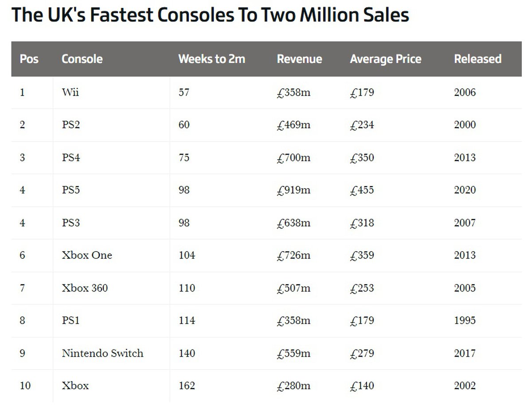
Task: Select the 'PS3' console cell
Action: point(71,223)
